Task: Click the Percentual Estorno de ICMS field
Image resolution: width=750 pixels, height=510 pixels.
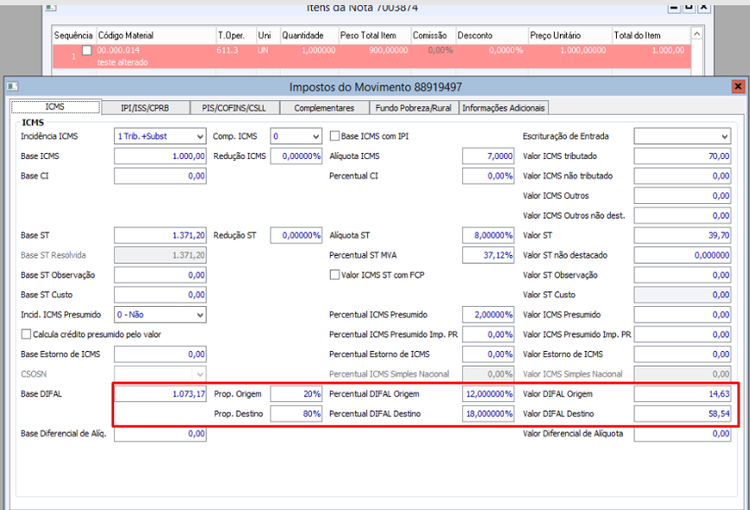Action: click(488, 355)
